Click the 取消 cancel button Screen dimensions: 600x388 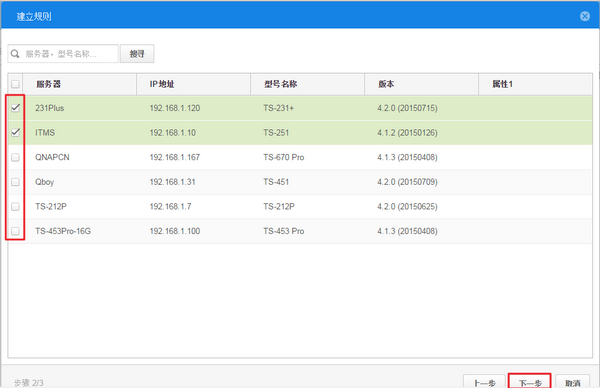[x=572, y=382]
